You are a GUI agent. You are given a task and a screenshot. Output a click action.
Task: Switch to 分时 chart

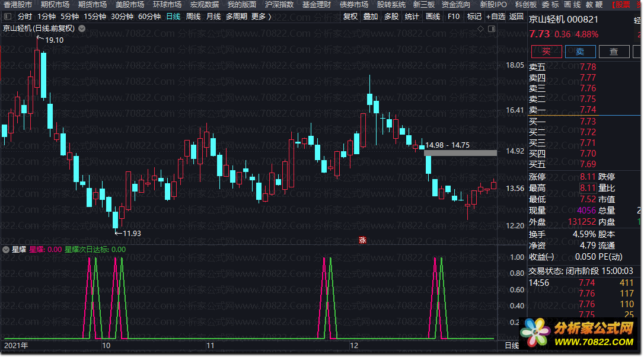tap(25, 17)
